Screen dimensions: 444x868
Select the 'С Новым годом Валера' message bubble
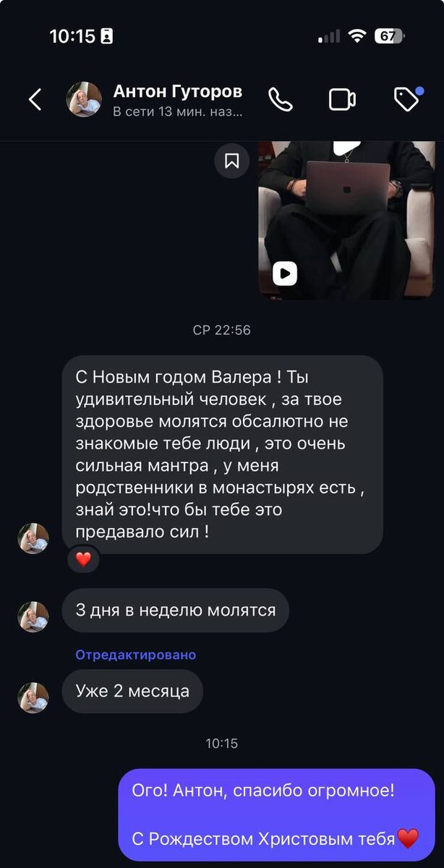[222, 454]
